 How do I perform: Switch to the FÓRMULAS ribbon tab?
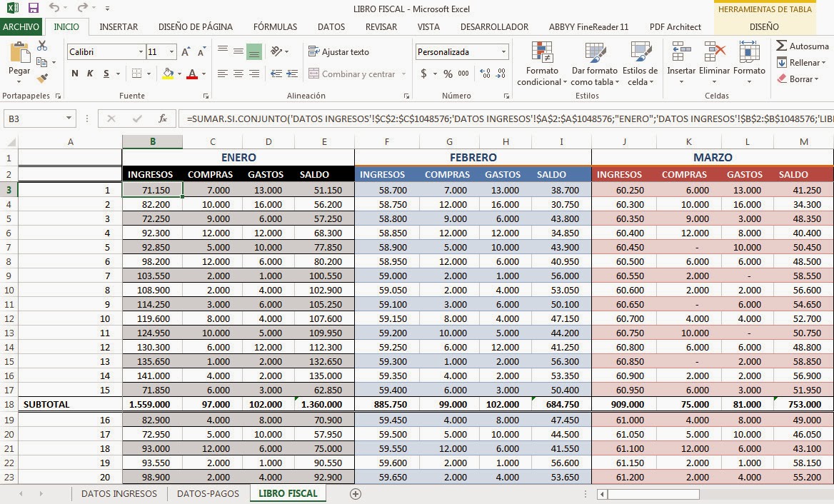(274, 26)
